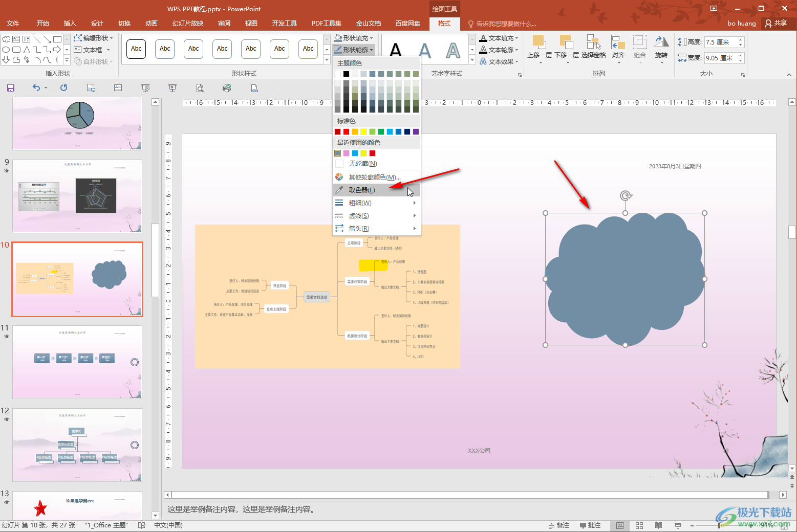Viewport: 797px width, 532px height.
Task: Pick standard red color swatch
Action: [x=346, y=131]
